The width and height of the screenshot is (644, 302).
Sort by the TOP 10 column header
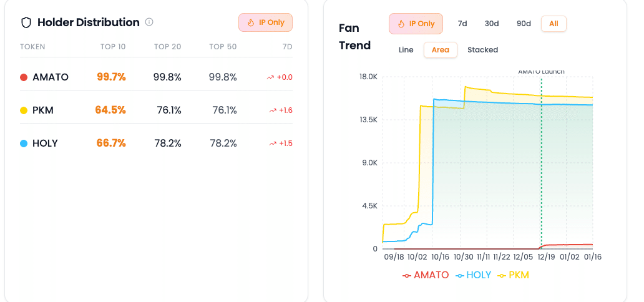(x=113, y=47)
